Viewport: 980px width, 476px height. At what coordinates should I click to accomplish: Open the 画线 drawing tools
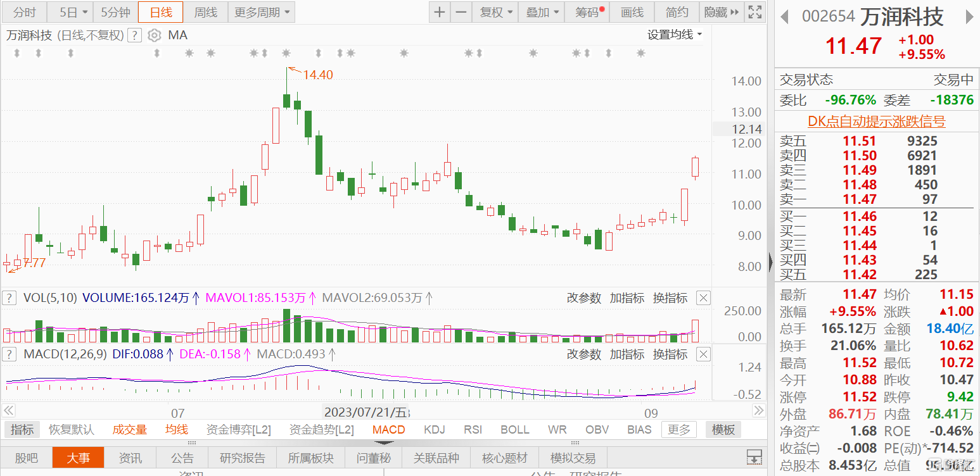click(x=632, y=12)
